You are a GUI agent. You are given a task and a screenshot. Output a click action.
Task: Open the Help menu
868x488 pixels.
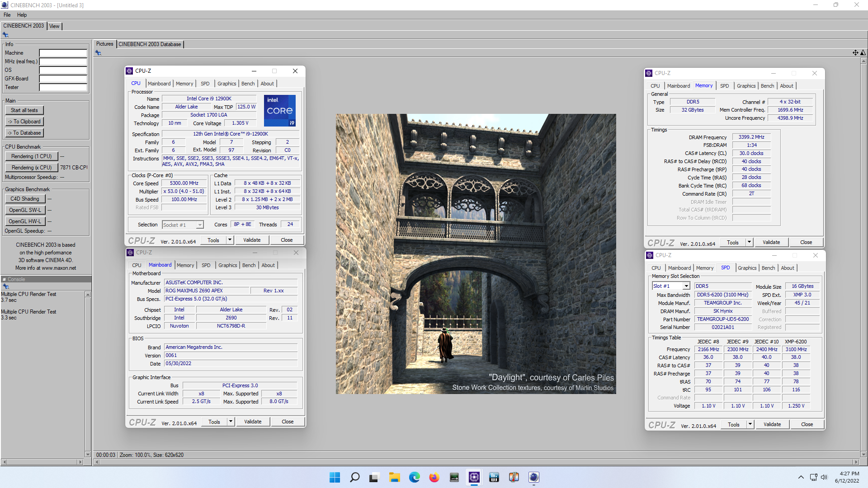click(x=22, y=15)
